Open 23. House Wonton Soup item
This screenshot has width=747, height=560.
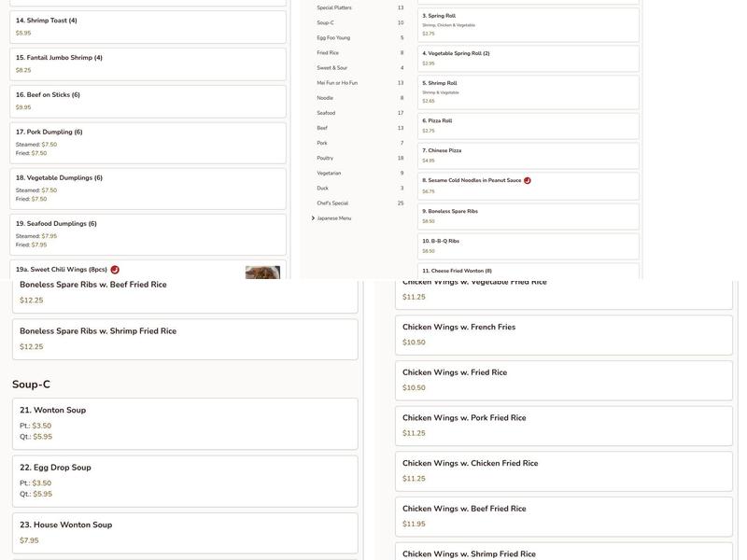pos(184,532)
